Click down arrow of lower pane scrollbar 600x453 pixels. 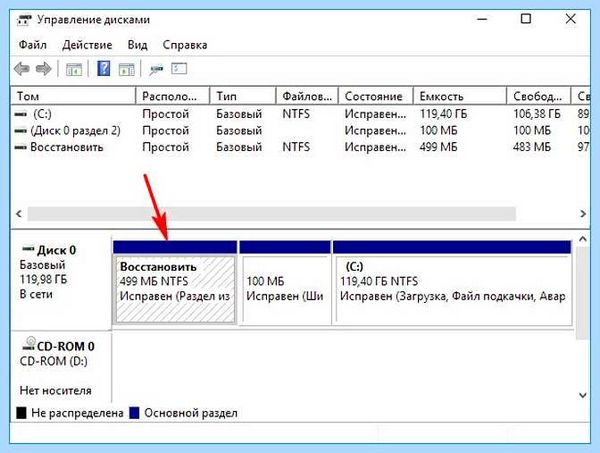pos(583,395)
